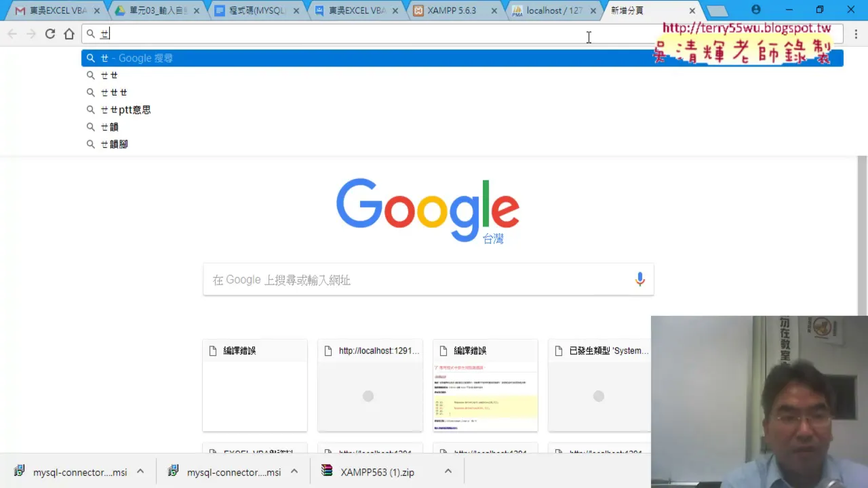This screenshot has width=868, height=488.
Task: Open a new tab button
Action: point(716,11)
